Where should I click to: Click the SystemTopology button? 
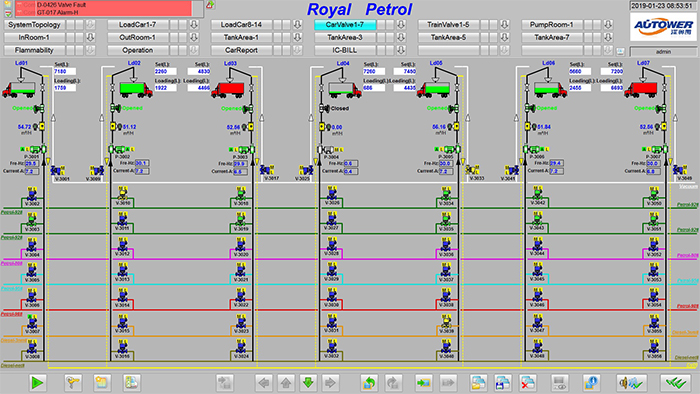(34, 25)
